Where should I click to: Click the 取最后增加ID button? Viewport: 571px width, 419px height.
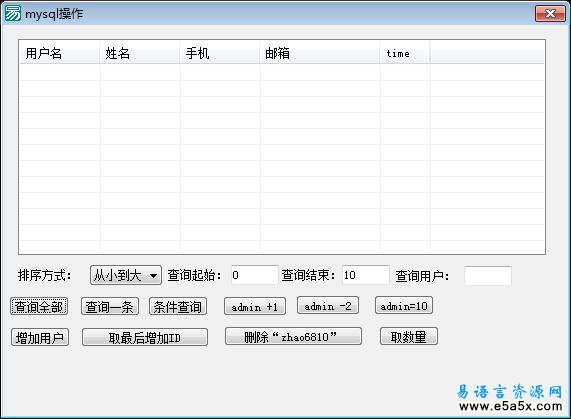(x=145, y=337)
